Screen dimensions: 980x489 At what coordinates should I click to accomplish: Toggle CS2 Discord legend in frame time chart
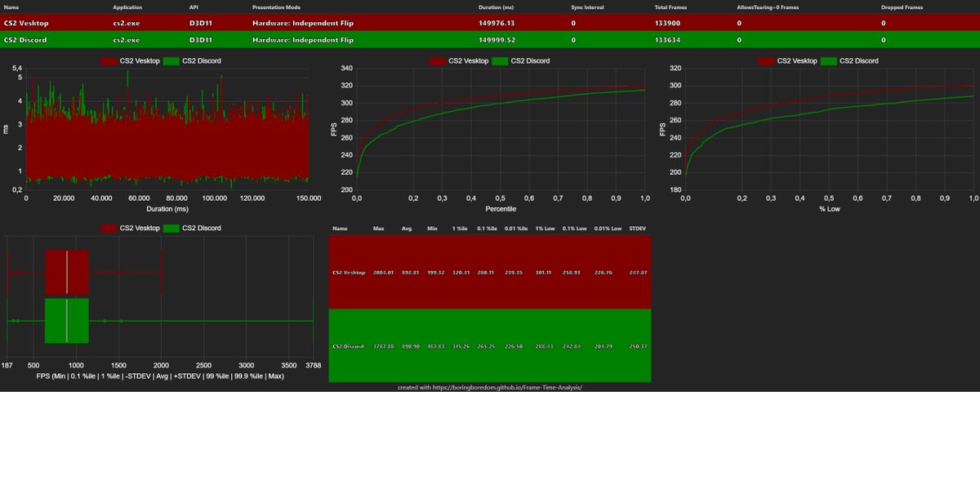click(x=192, y=61)
